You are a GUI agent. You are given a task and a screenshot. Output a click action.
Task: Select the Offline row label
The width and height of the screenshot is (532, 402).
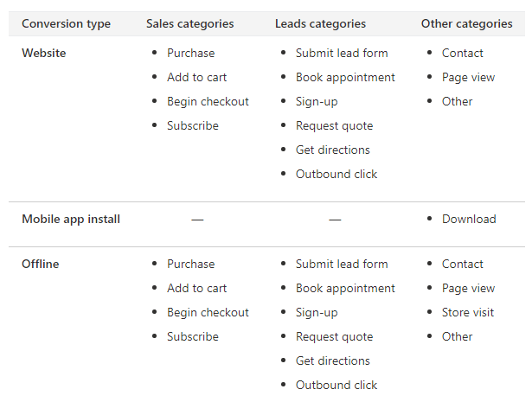[41, 264]
